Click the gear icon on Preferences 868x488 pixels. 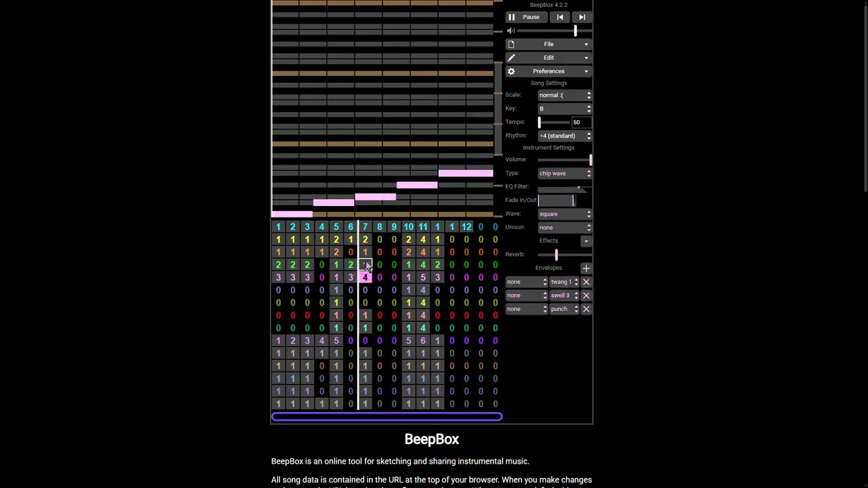pos(511,71)
